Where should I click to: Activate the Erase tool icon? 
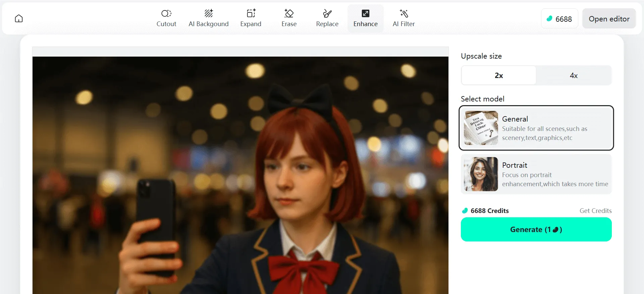point(289,13)
